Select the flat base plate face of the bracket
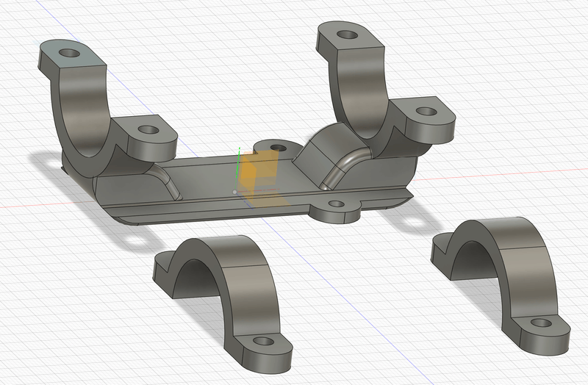This screenshot has height=385, width=588. click(210, 180)
